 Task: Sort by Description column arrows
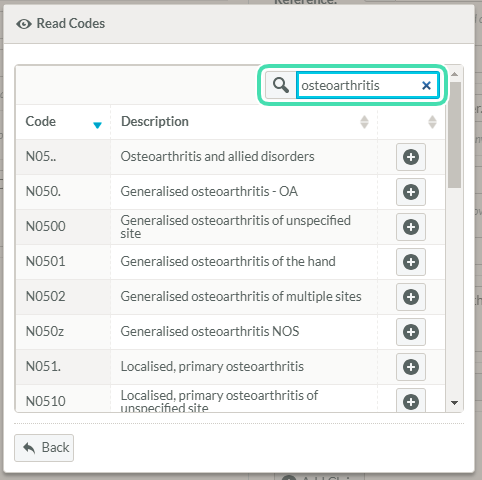click(364, 122)
